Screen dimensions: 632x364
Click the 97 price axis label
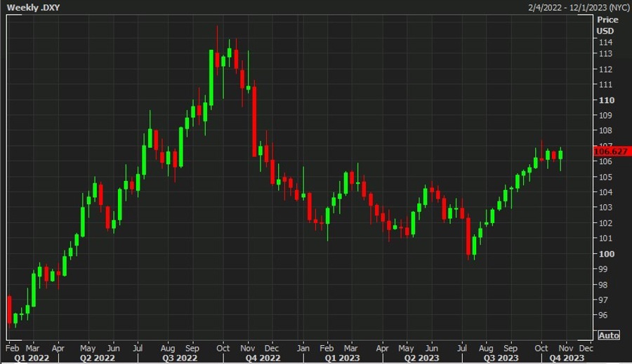click(x=603, y=300)
